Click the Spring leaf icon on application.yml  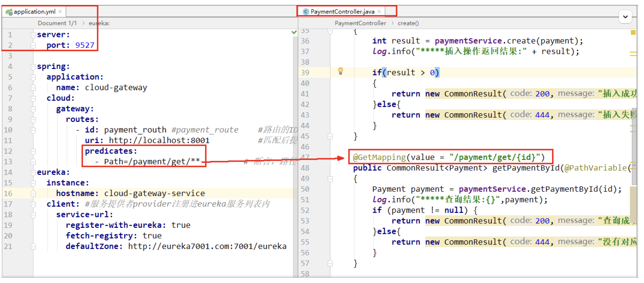point(9,12)
